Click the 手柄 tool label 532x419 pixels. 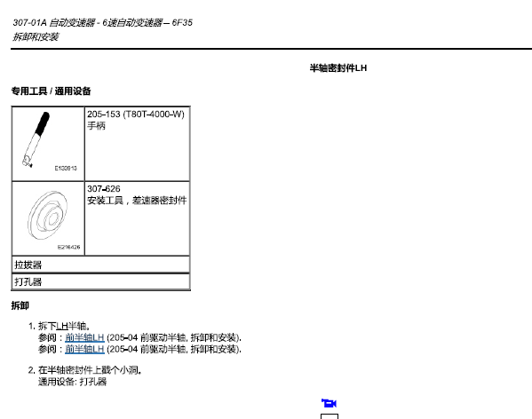(x=96, y=126)
